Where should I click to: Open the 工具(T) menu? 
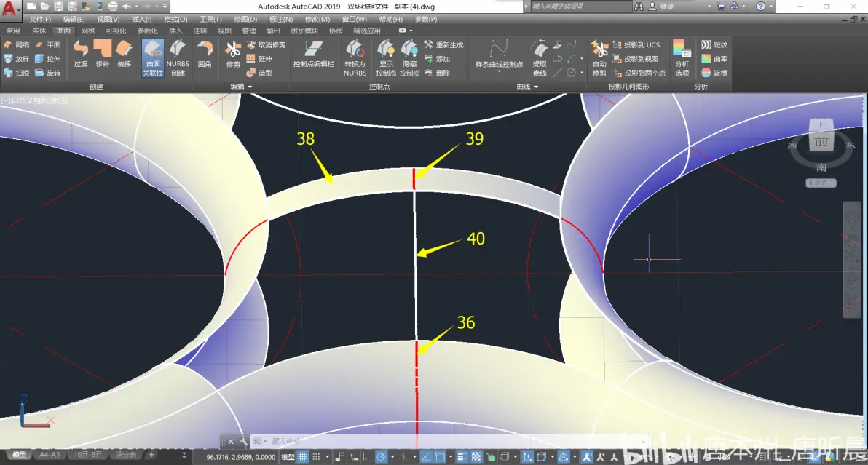pos(210,20)
